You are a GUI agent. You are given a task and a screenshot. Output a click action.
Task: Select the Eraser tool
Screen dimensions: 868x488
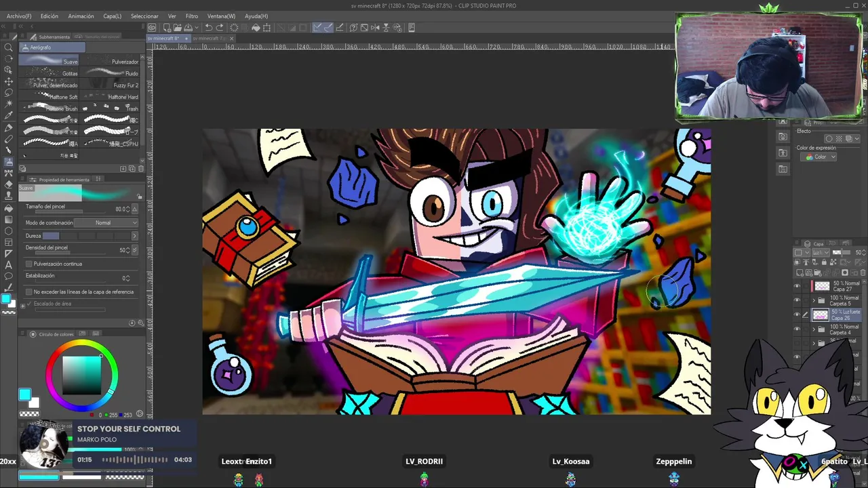coord(8,184)
